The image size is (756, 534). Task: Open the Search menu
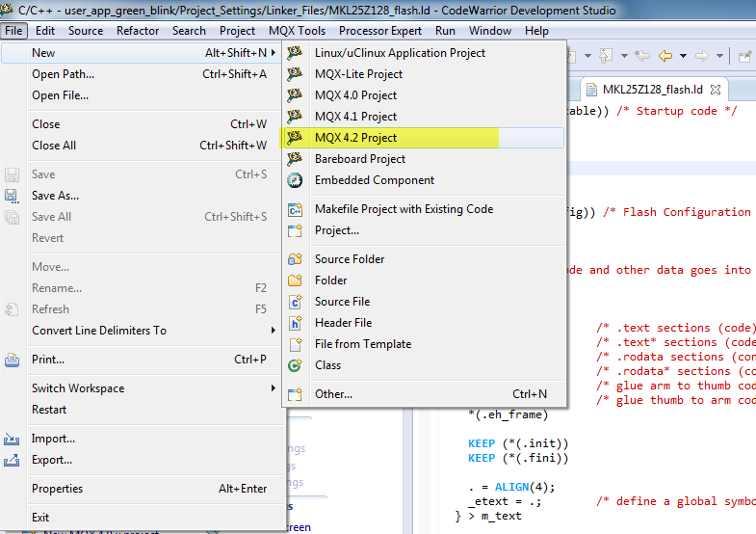pos(189,31)
